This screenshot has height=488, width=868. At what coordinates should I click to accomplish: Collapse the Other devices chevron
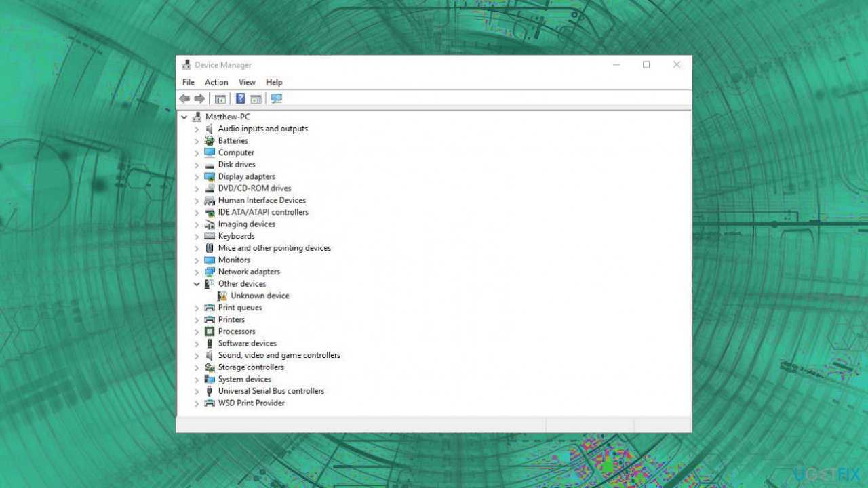[x=197, y=284]
